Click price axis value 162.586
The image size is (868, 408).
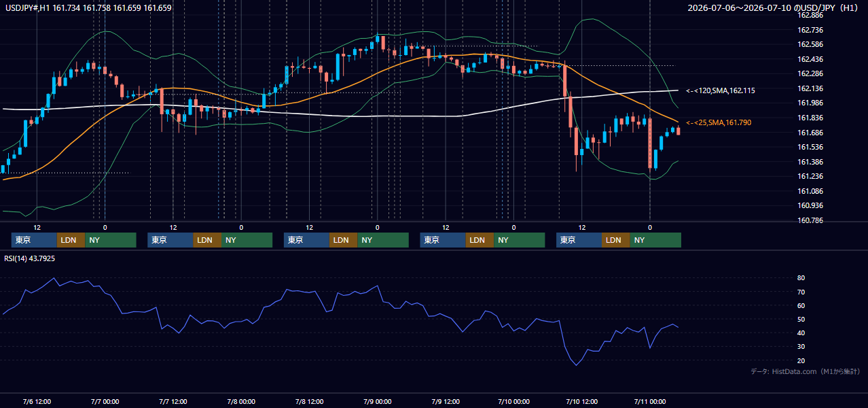coord(811,44)
